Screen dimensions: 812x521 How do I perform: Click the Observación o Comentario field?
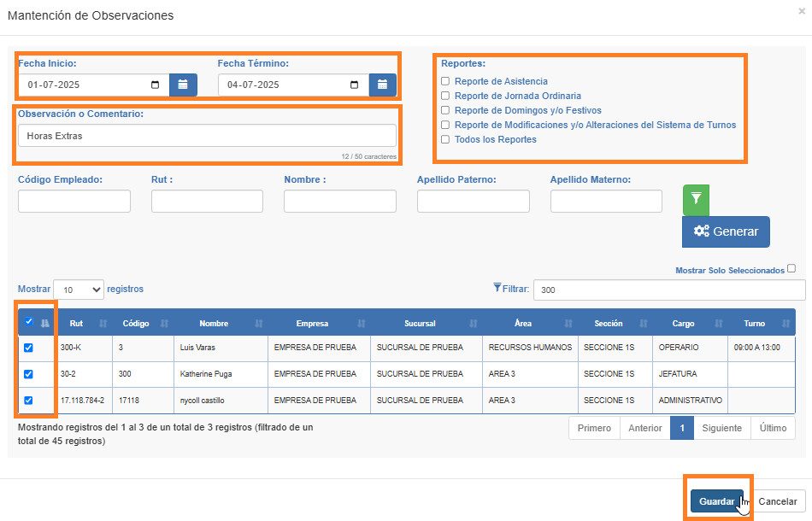point(207,136)
